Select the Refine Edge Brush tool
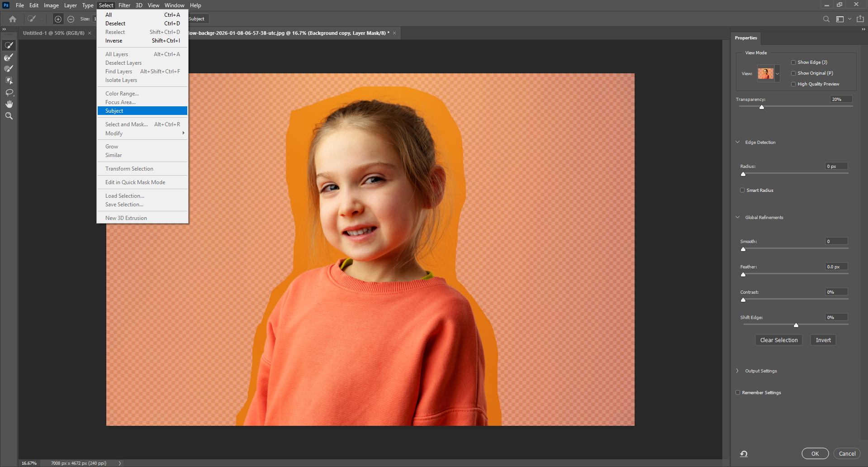The height and width of the screenshot is (467, 868). 9,57
